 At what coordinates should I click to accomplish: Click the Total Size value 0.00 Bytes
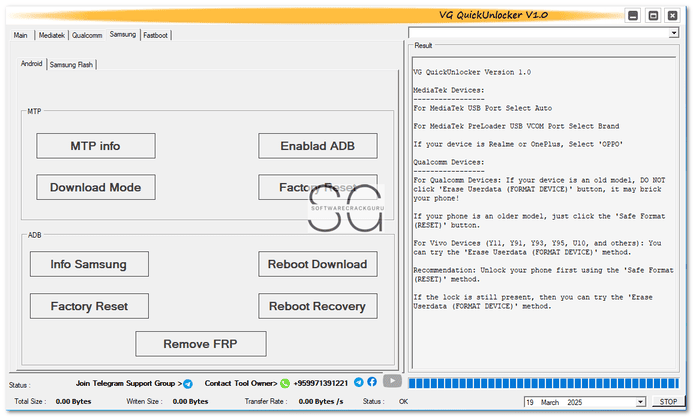[73, 402]
